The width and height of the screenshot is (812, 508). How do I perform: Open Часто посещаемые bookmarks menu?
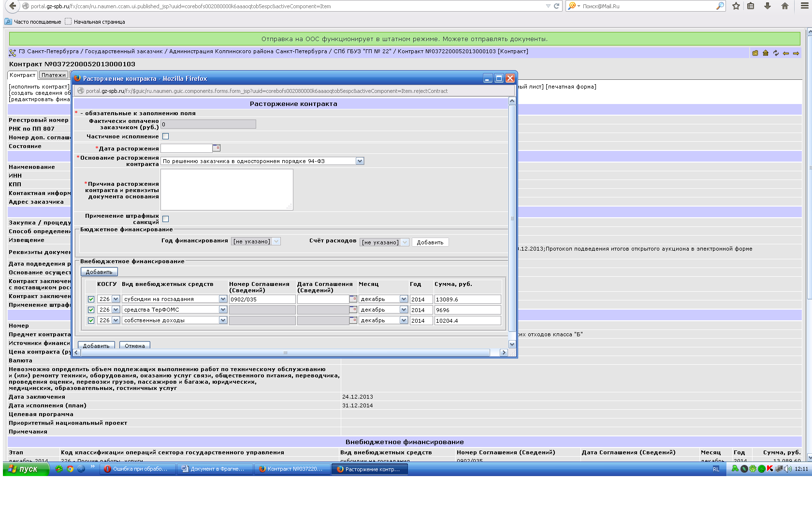(x=33, y=22)
